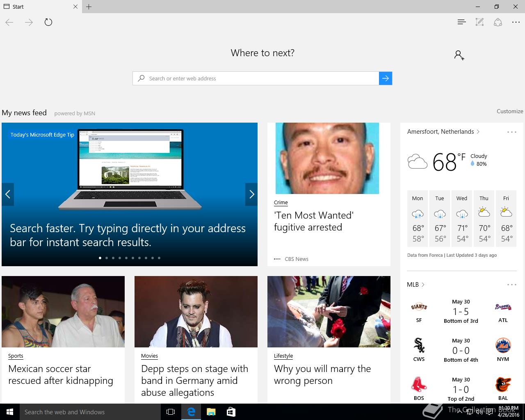Select the Start tab
This screenshot has width=525, height=420.
coord(40,7)
